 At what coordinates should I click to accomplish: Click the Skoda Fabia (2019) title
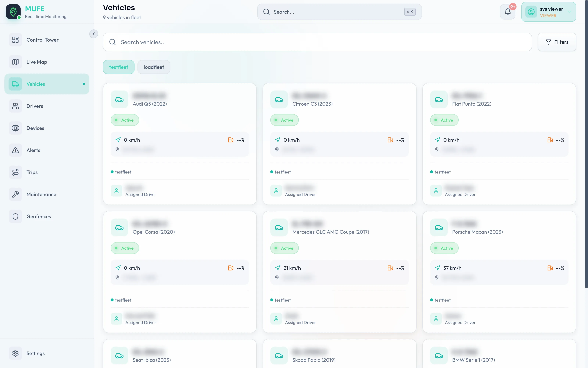tap(314, 360)
